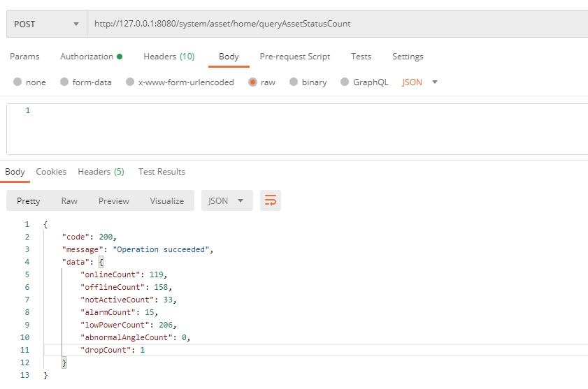588x389 pixels.
Task: Switch response view to Raw
Action: [x=69, y=201]
